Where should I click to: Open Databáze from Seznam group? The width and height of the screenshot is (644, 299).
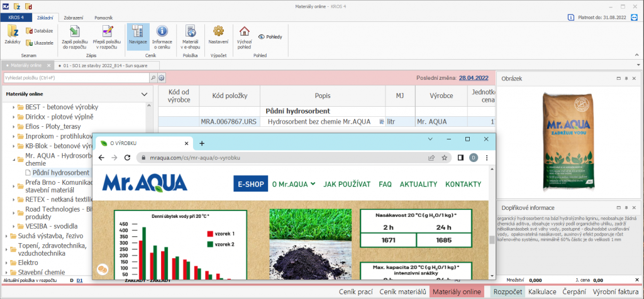point(39,31)
